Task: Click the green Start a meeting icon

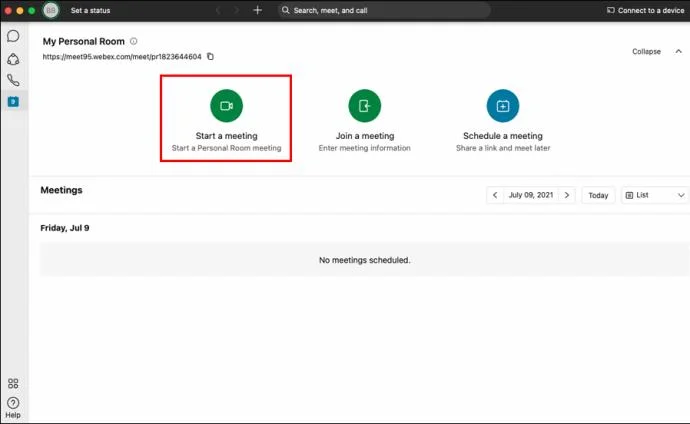Action: point(226,106)
